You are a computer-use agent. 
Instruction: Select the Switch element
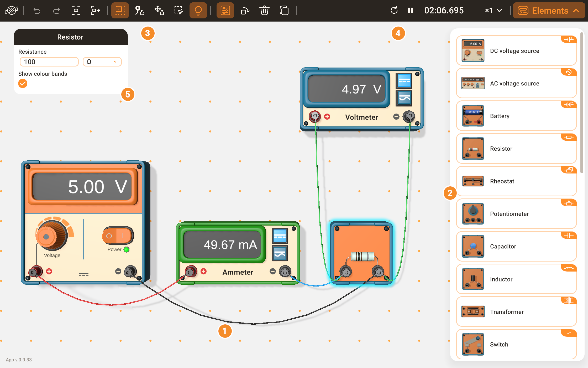[x=516, y=344]
